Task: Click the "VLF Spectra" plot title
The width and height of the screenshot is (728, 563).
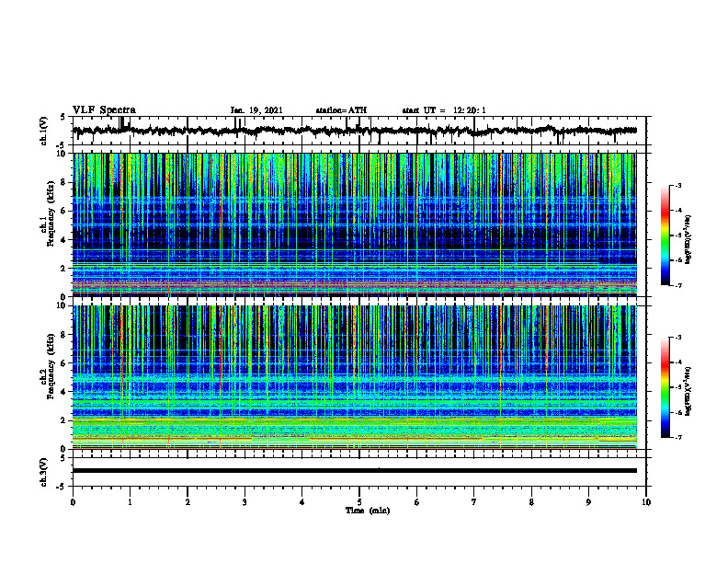Action: [104, 110]
